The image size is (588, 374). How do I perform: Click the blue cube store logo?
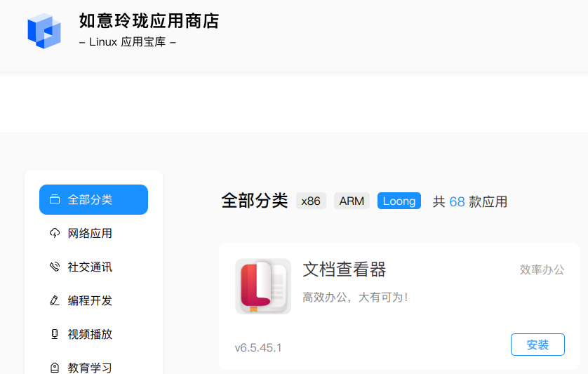tap(44, 31)
